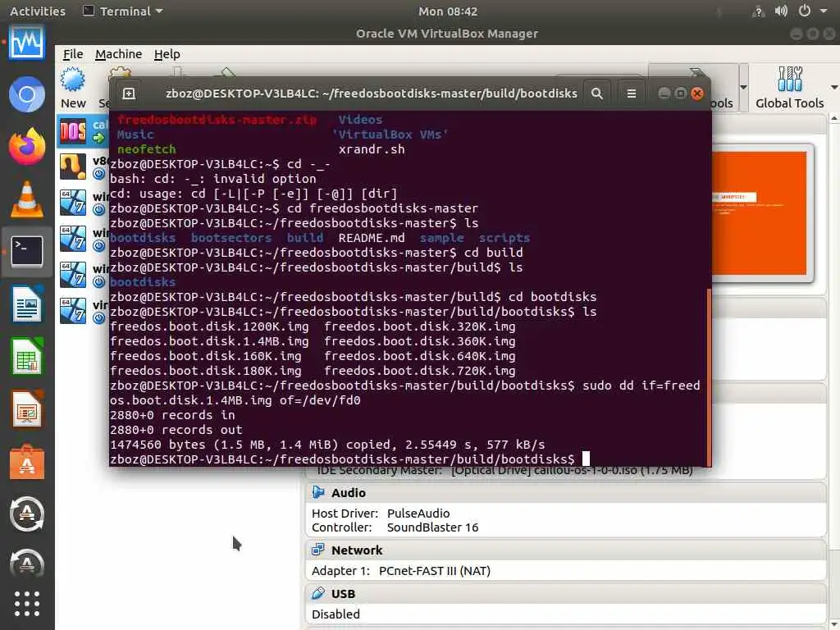Open the File menu in VirtualBox
Screen dimensions: 840x630
(73, 54)
